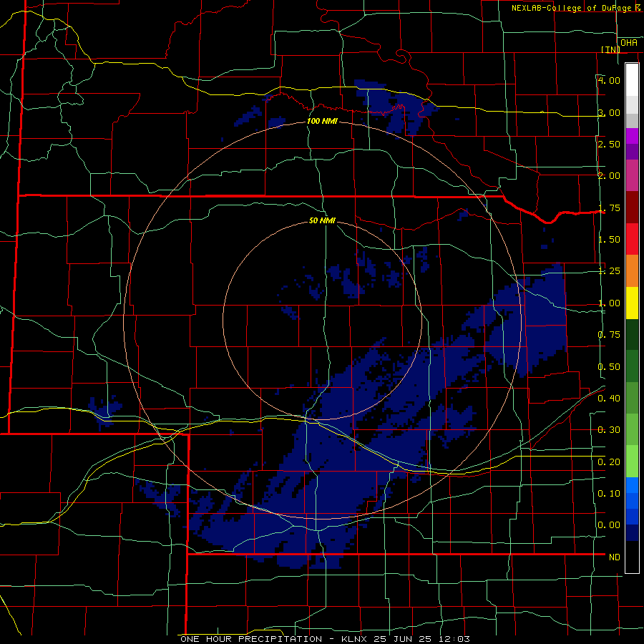Click the "0.75" legend value
Viewport: 644px width, 644px height.
[x=609, y=335]
